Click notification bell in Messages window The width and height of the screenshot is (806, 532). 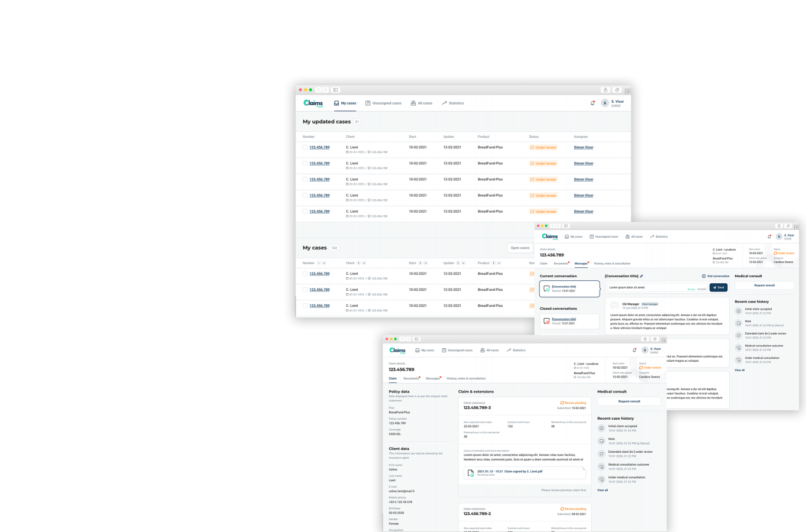point(769,236)
